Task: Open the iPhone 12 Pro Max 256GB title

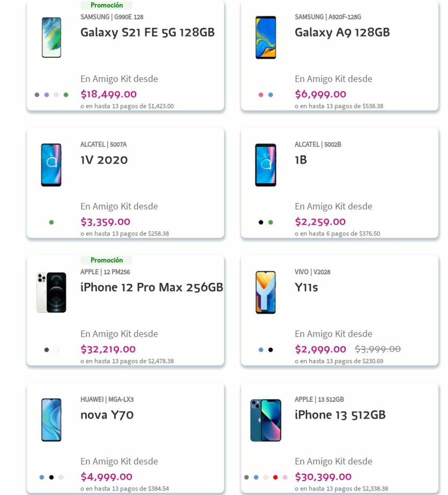Action: pos(152,287)
